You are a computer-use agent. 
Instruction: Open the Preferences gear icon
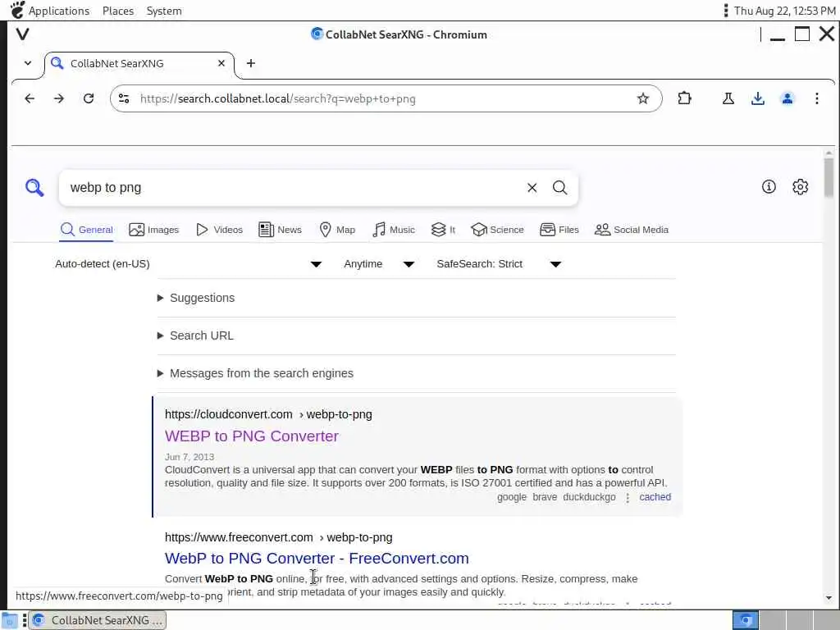[x=800, y=186]
